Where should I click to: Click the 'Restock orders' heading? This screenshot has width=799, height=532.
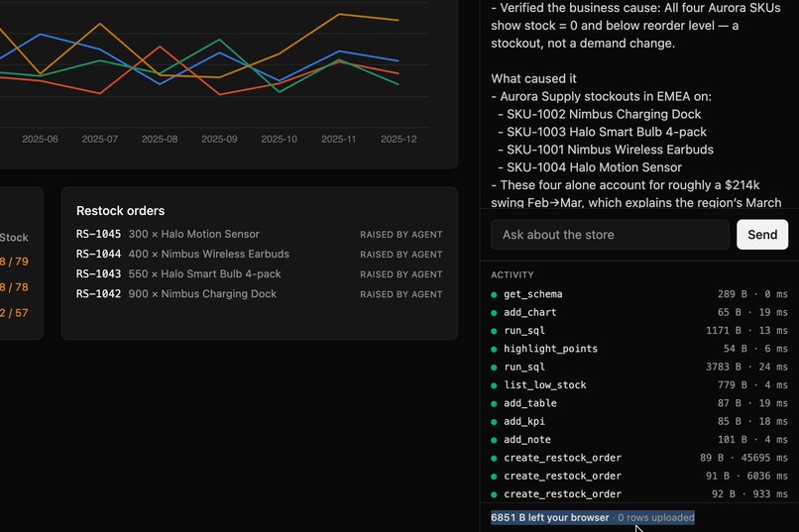tap(120, 211)
